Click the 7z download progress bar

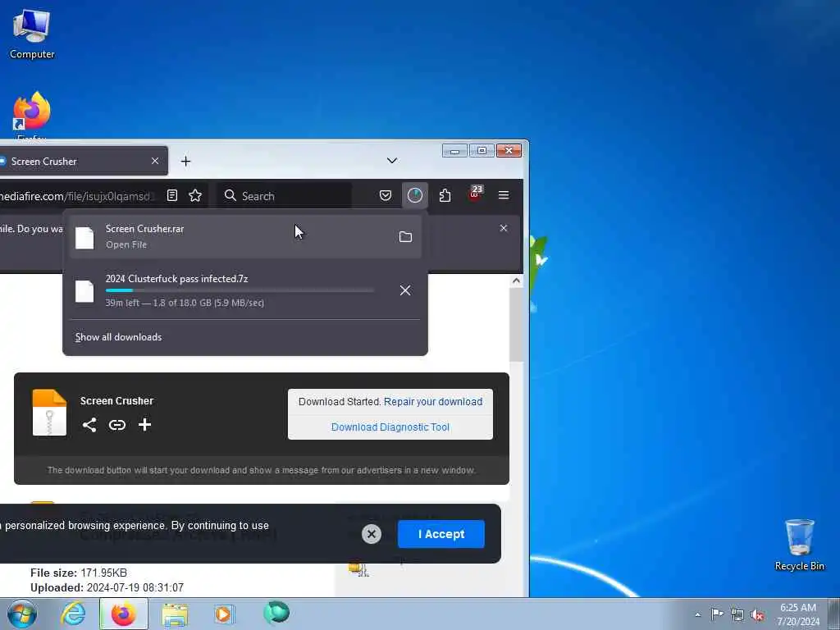point(240,290)
